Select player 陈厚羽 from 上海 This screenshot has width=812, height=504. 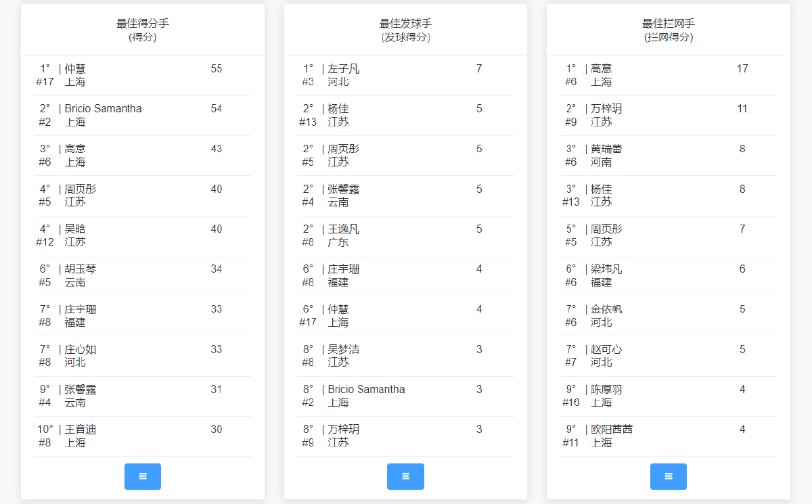click(606, 390)
